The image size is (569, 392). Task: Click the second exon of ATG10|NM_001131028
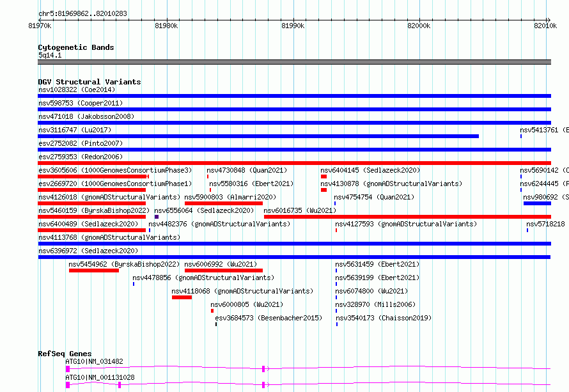click(120, 385)
